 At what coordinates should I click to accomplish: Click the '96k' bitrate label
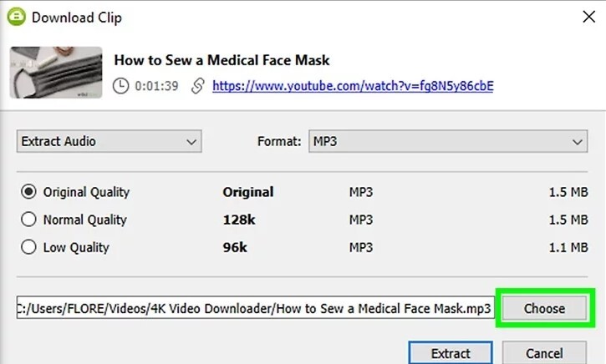(235, 247)
